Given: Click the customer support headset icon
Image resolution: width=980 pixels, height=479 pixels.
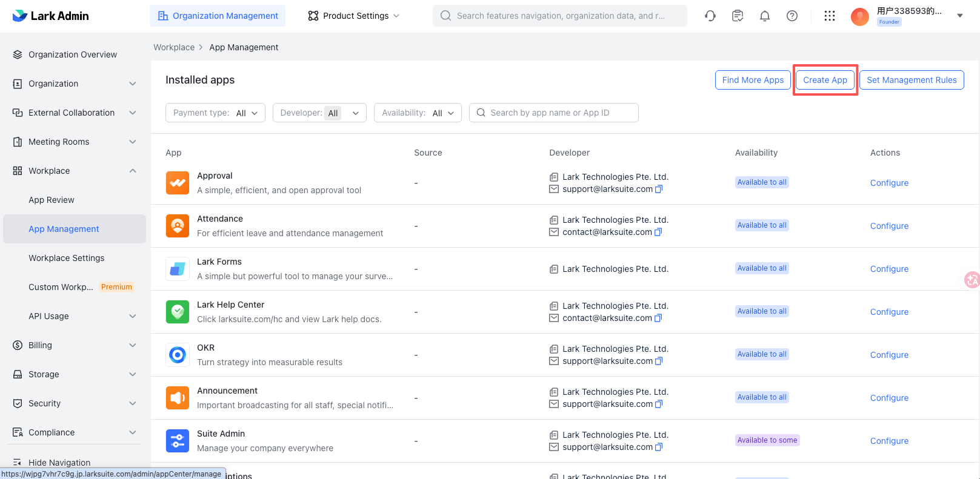Looking at the screenshot, I should 710,16.
